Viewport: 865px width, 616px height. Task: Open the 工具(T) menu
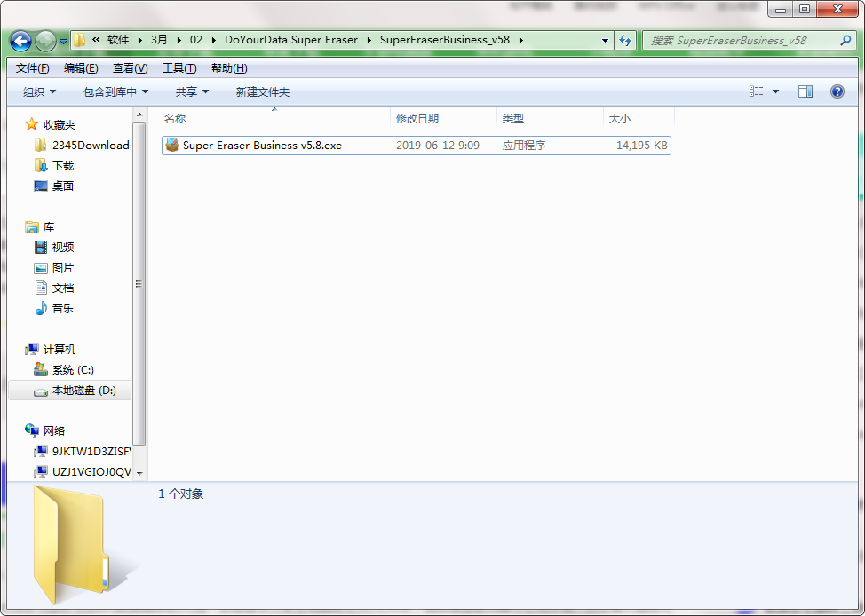pyautogui.click(x=179, y=68)
